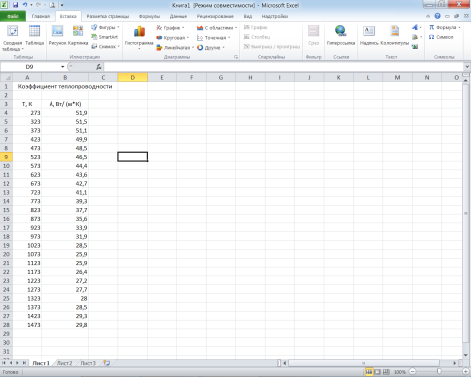Image resolution: width=471 pixels, height=377 pixels.
Task: Select column K header
Action: [338, 77]
